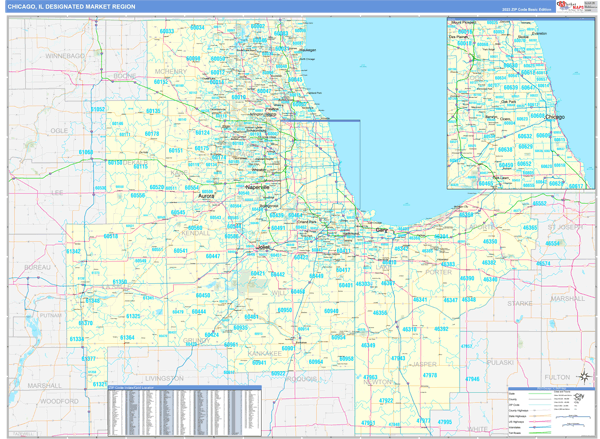Screen dimensions: 600x439
Task: Select the FULTON county label
Action: click(x=557, y=377)
